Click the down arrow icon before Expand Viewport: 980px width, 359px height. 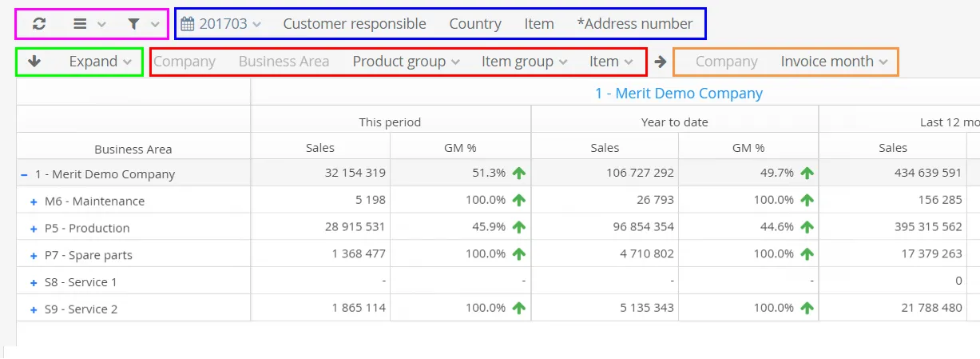(x=34, y=61)
